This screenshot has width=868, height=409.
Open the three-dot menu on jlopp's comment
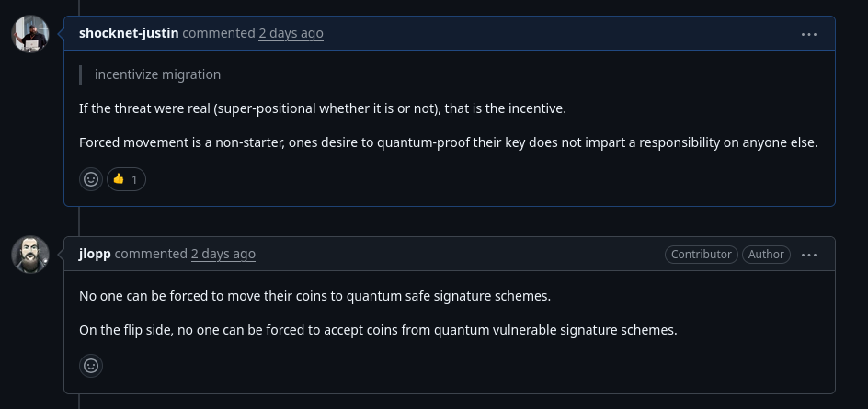[x=809, y=255]
